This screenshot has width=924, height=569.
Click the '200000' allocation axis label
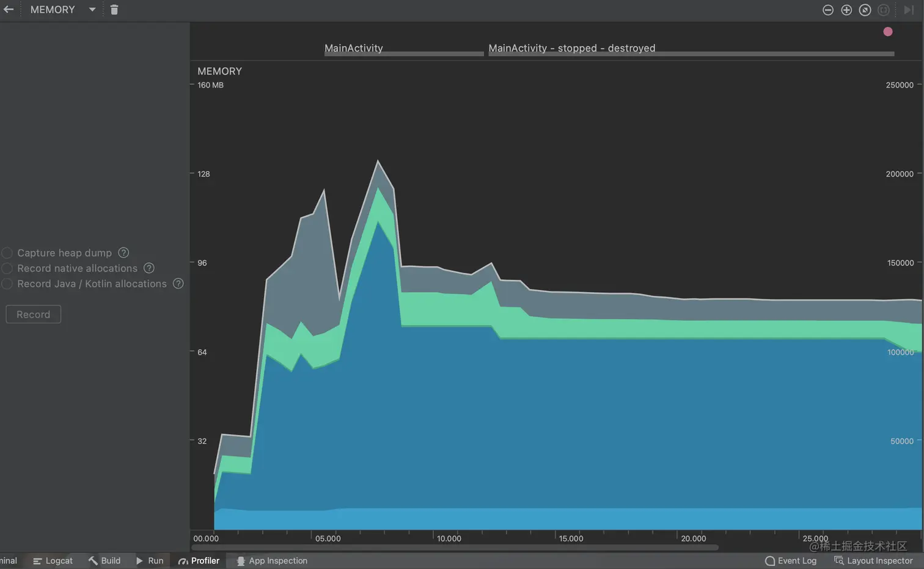tap(900, 174)
